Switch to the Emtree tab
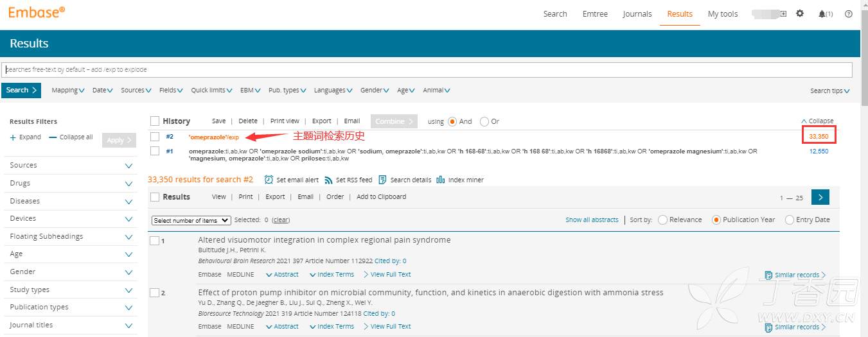This screenshot has width=868, height=337. pyautogui.click(x=595, y=13)
